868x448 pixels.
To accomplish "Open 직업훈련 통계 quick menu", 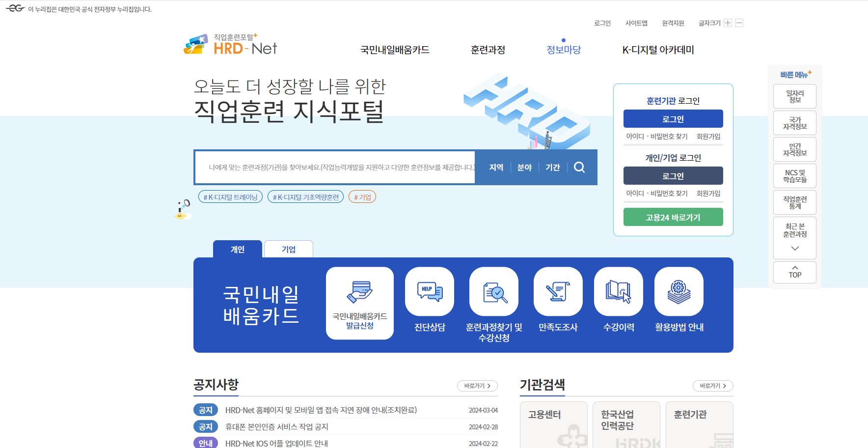I will (795, 202).
